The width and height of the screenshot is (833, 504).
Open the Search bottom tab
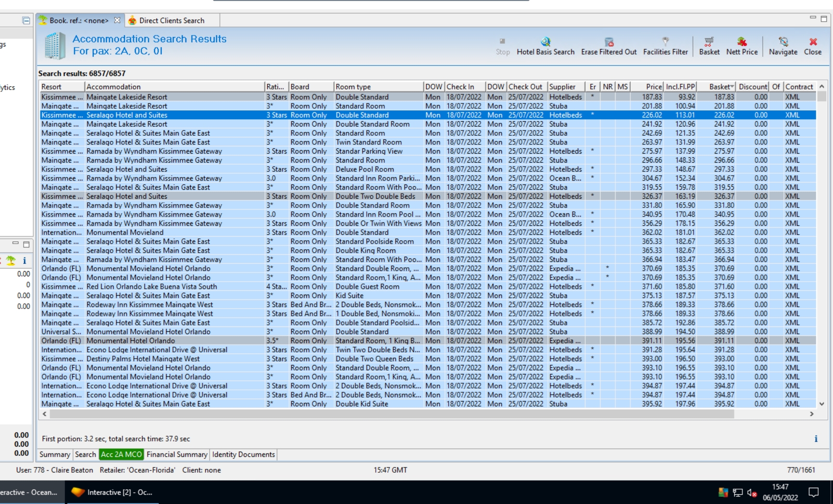pyautogui.click(x=85, y=454)
